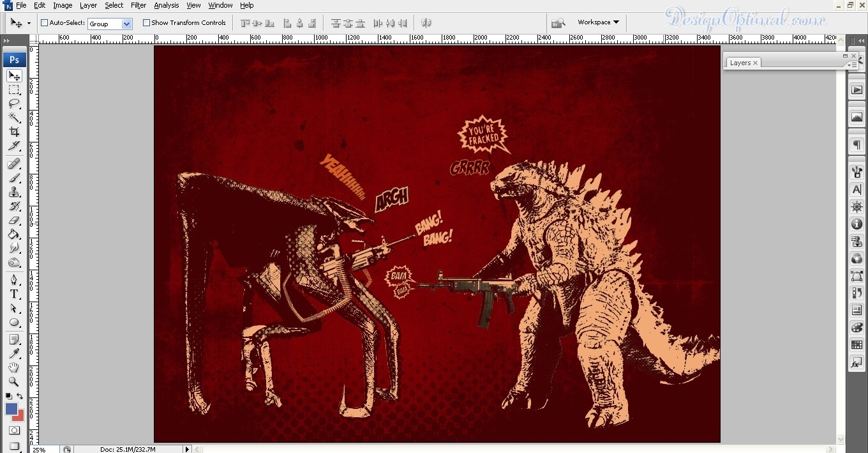This screenshot has height=453, width=868.
Task: Open the Info panel icon
Action: coord(857,224)
